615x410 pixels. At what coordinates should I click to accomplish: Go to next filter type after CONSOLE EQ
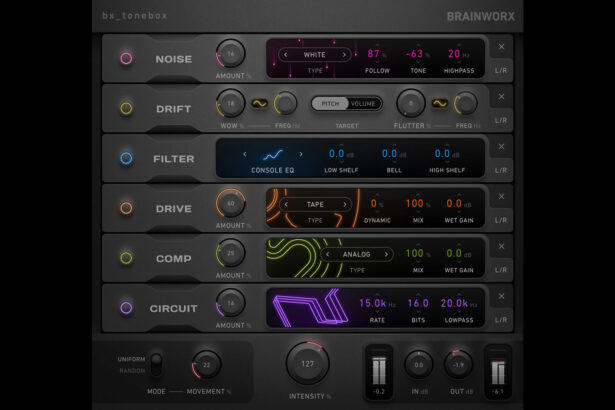pos(301,154)
